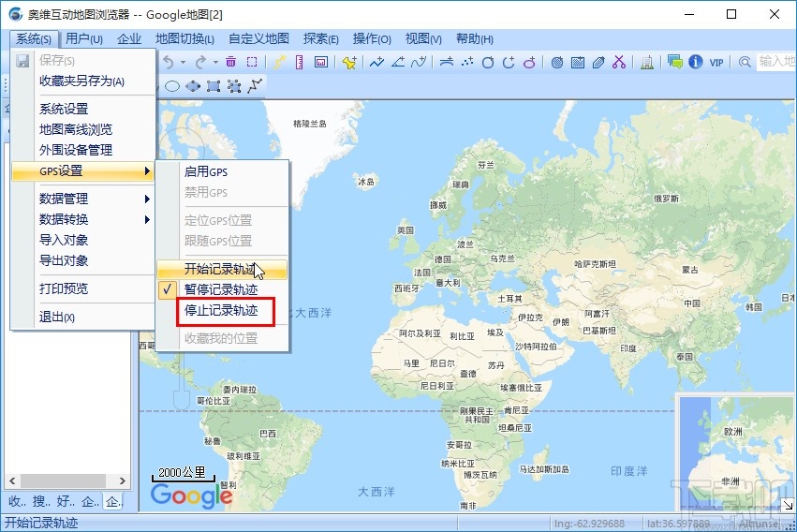Choose 停止记录轨迹 in the GPS submenu

click(x=223, y=310)
